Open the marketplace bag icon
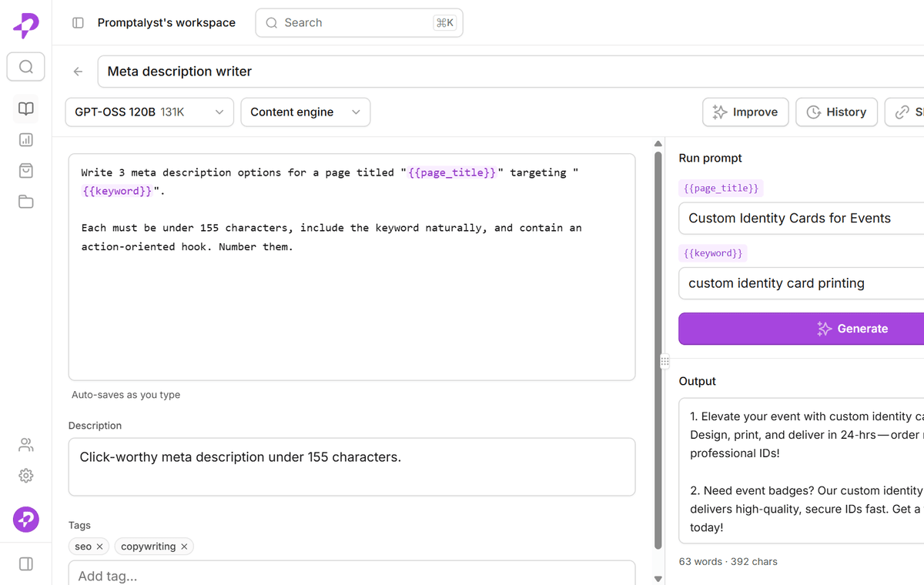This screenshot has width=924, height=585. click(26, 171)
